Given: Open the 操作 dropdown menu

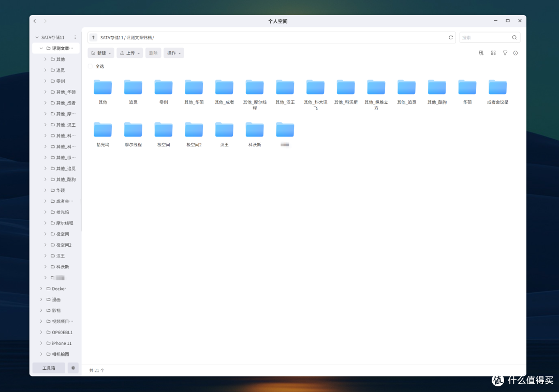Looking at the screenshot, I should coord(174,53).
